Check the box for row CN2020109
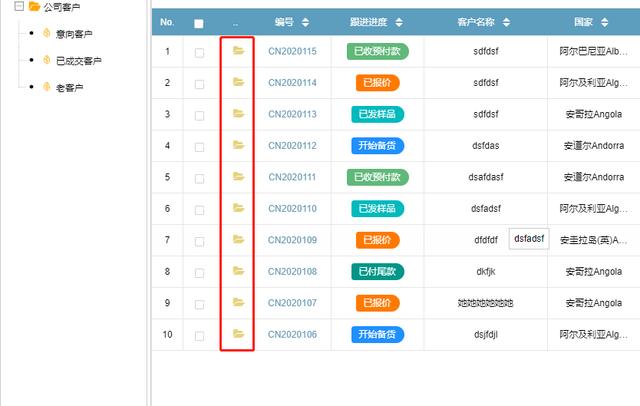The width and height of the screenshot is (640, 406). click(x=199, y=241)
